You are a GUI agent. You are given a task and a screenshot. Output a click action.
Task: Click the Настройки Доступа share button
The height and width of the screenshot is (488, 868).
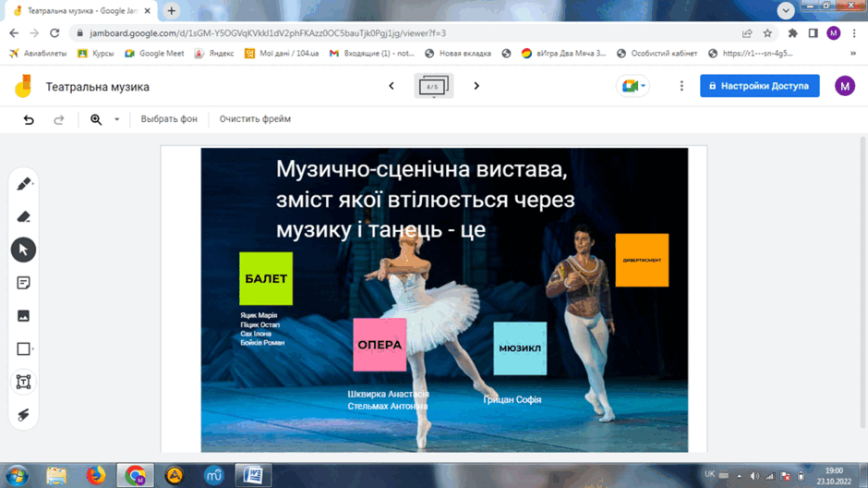click(759, 86)
